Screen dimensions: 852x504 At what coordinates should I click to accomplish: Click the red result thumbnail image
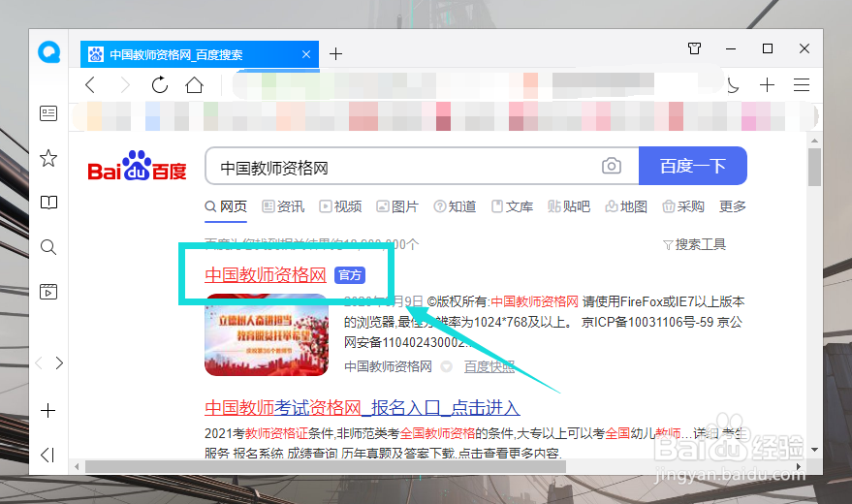point(267,334)
